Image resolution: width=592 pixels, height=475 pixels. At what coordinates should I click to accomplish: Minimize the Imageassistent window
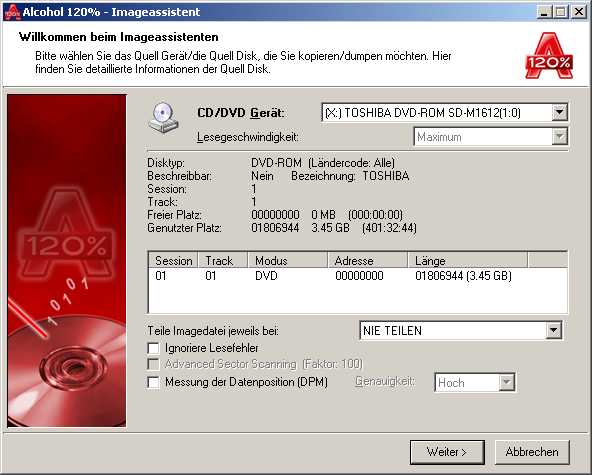coord(544,12)
